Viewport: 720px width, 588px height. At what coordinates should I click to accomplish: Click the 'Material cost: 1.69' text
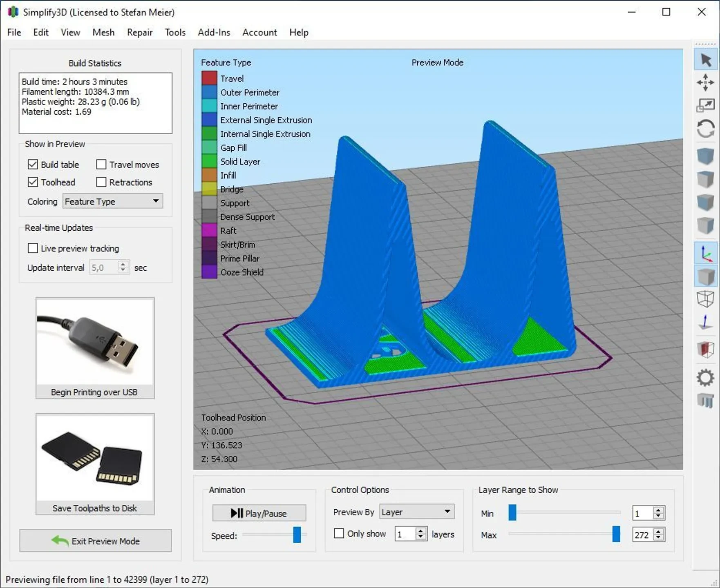pos(57,112)
